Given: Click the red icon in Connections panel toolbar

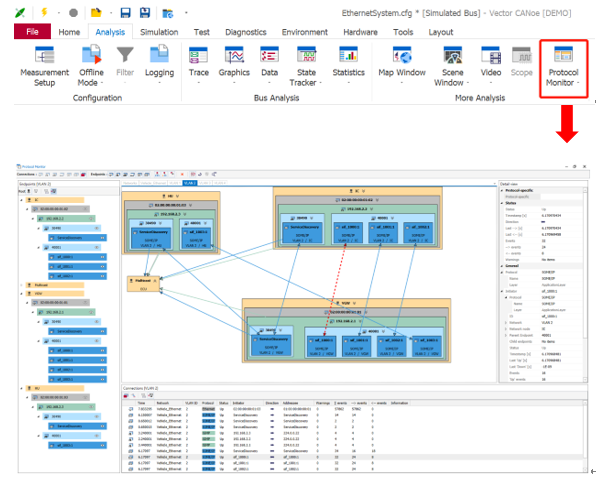Looking at the screenshot, I should tap(126, 396).
